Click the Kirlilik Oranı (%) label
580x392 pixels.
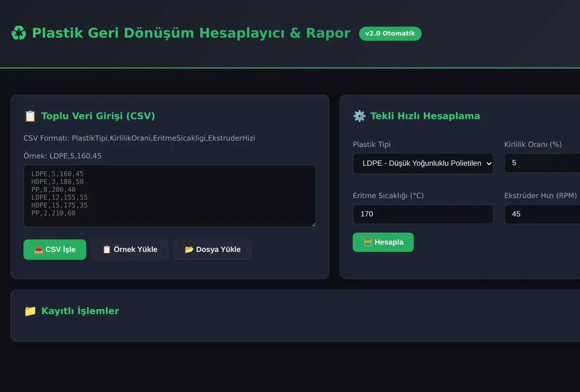[533, 145]
